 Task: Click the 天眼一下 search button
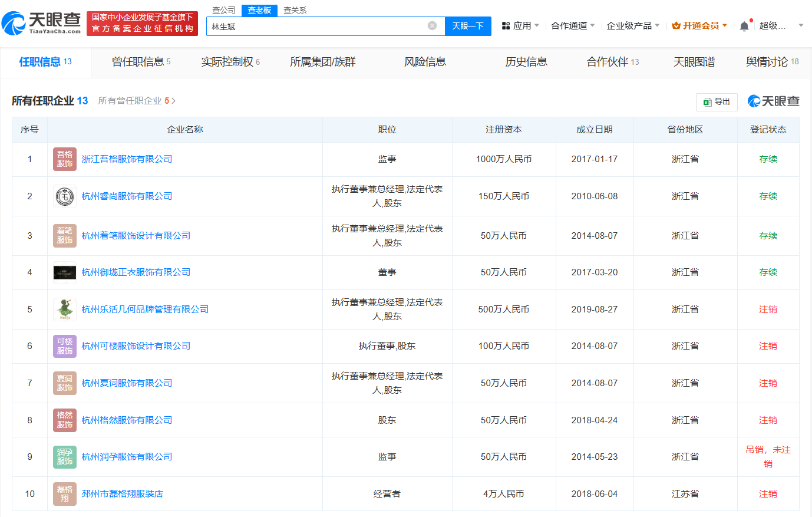(468, 26)
